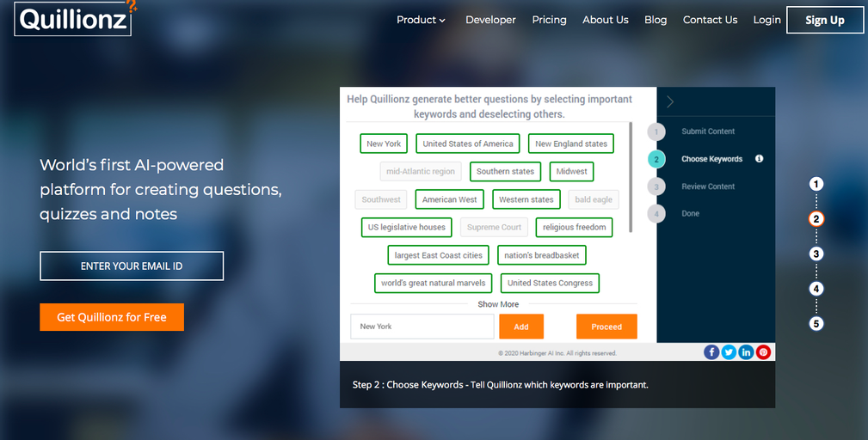Toggle nation's breadbasket keyword
Viewport: 868px width, 440px height.
(541, 255)
